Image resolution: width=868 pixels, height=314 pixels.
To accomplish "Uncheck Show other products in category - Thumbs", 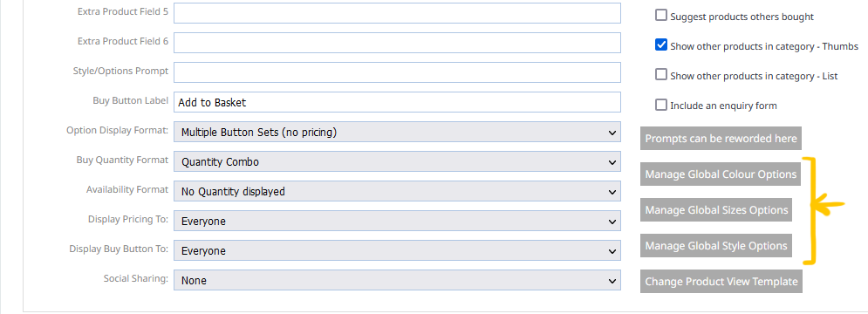I will tap(661, 44).
